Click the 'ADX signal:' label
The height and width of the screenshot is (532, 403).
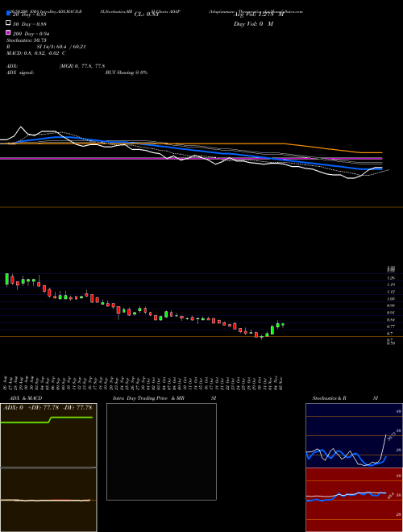pyautogui.click(x=20, y=73)
